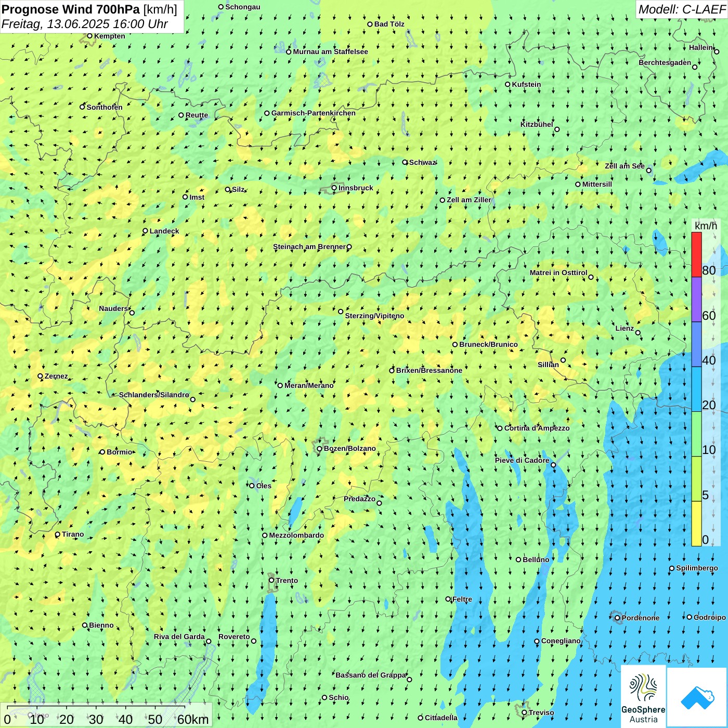728x728 pixels.
Task: Click the Lienz city marker circle
Action: [638, 333]
